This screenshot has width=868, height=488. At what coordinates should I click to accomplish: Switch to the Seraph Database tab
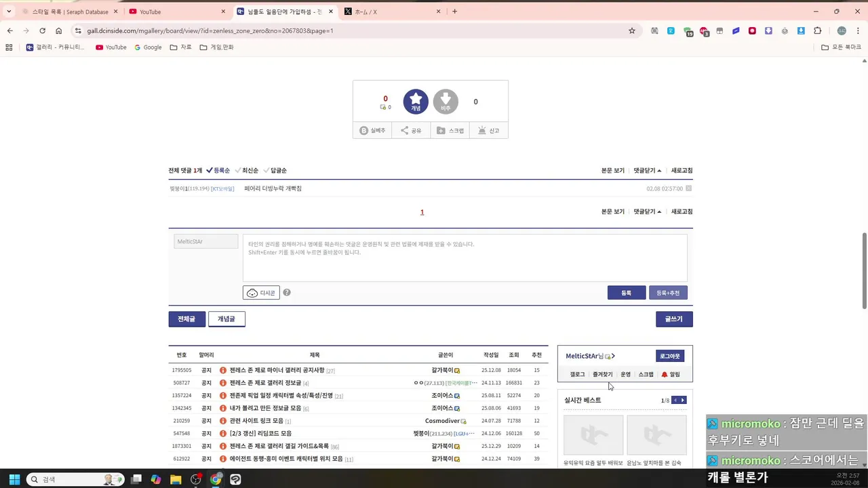point(70,12)
